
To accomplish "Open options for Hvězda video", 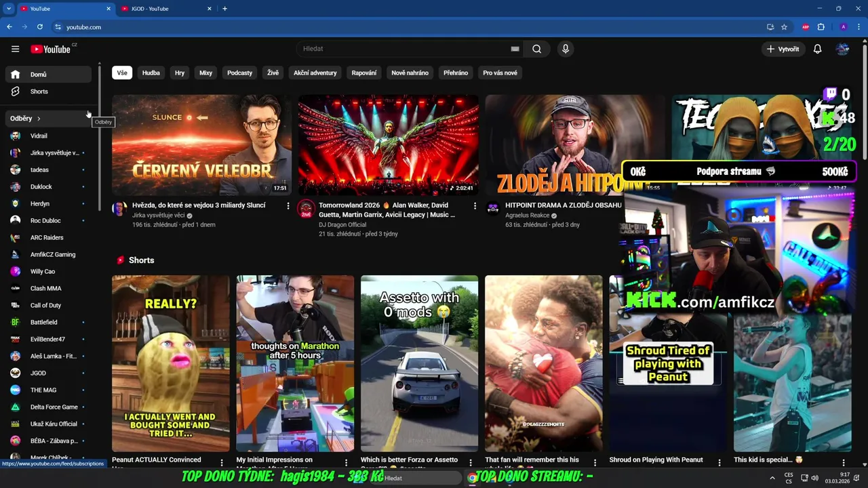I will (288, 205).
